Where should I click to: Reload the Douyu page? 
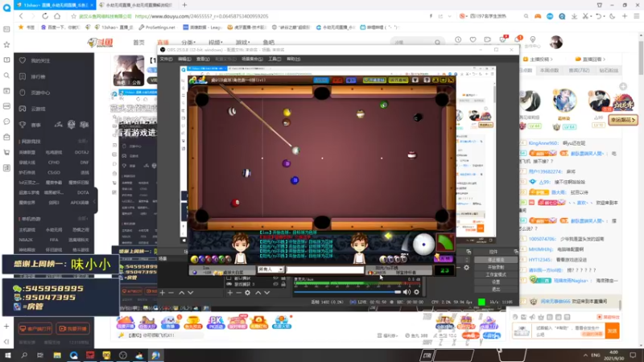pyautogui.click(x=45, y=16)
